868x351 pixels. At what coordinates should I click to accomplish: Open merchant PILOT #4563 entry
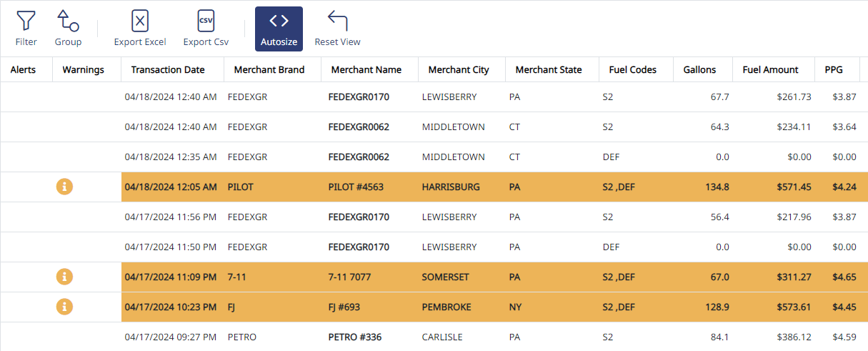coord(356,187)
